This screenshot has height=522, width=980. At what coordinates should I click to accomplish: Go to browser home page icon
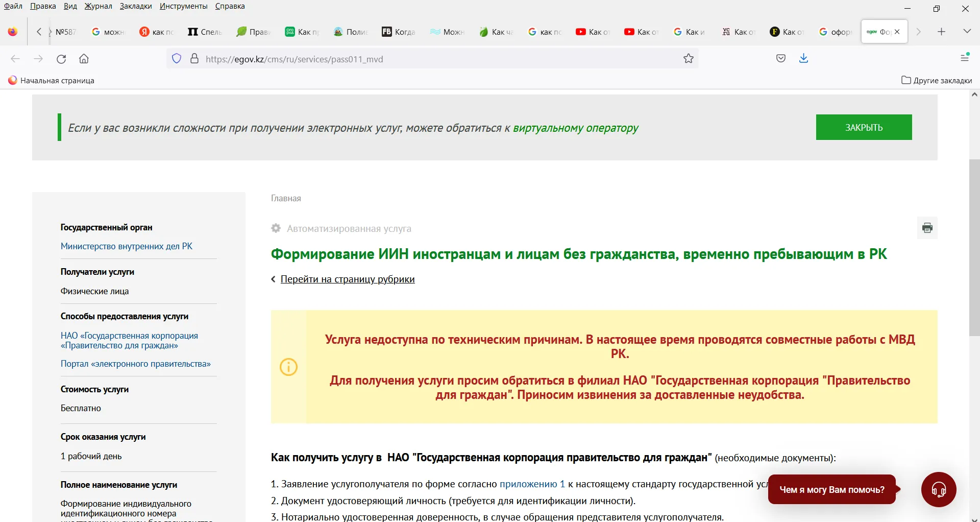coord(84,59)
